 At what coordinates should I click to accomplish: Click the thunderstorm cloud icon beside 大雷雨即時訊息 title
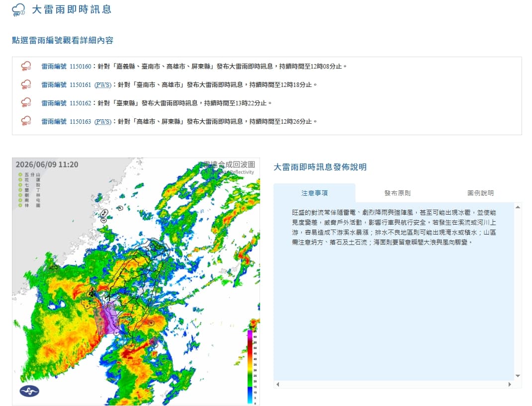click(x=18, y=10)
